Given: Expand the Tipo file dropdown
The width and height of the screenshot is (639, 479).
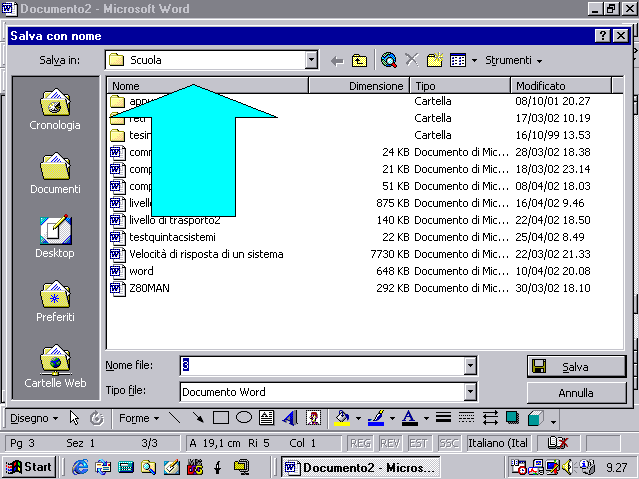Looking at the screenshot, I should coord(470,392).
